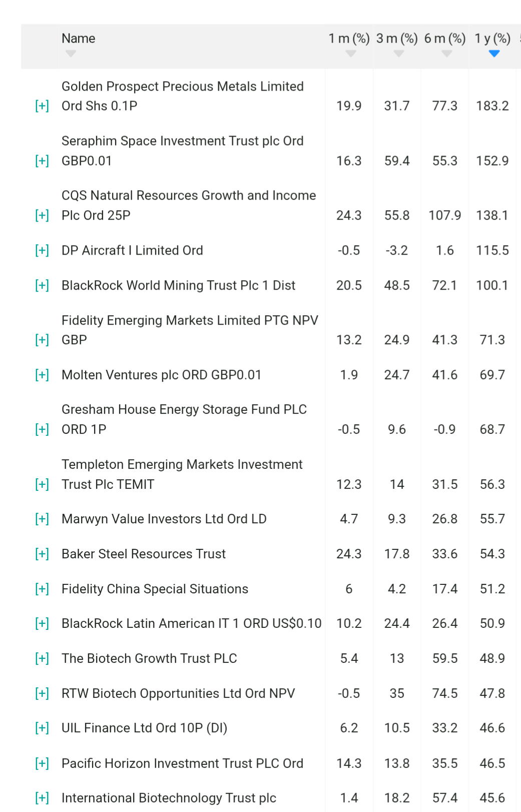Toggle the active 1 y (%) sort arrow
Viewport: 521px width, 812px height.
(x=494, y=54)
